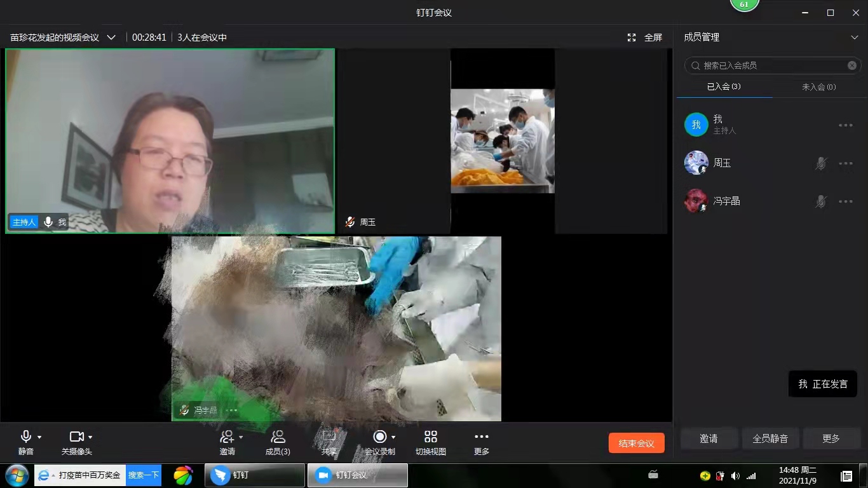
Task: Expand the meeting title dropdown arrow
Action: click(111, 37)
